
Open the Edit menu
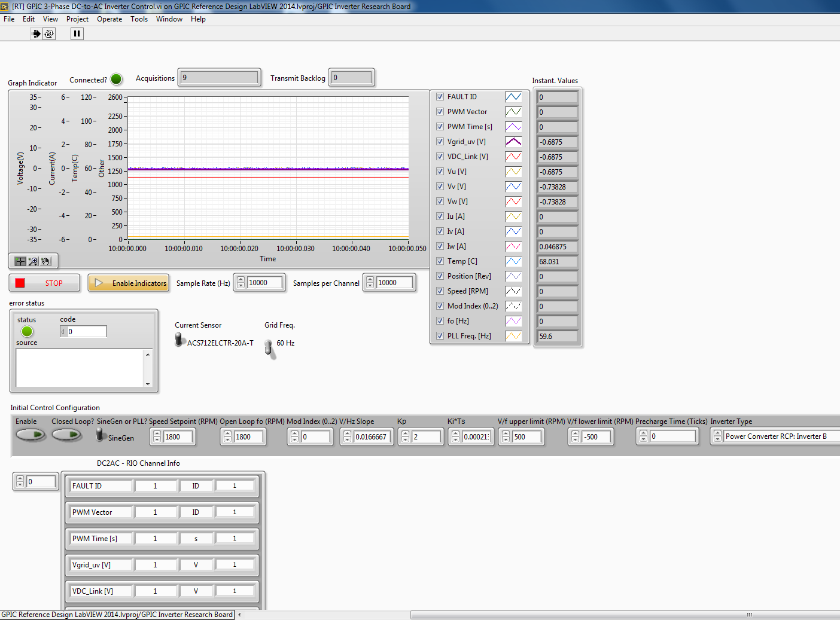[x=29, y=19]
